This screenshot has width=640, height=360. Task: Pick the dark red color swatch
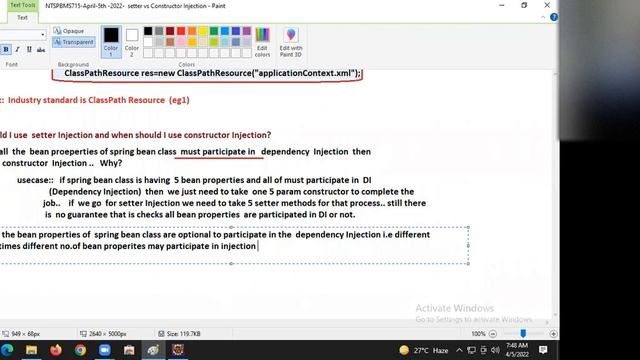coord(170,31)
